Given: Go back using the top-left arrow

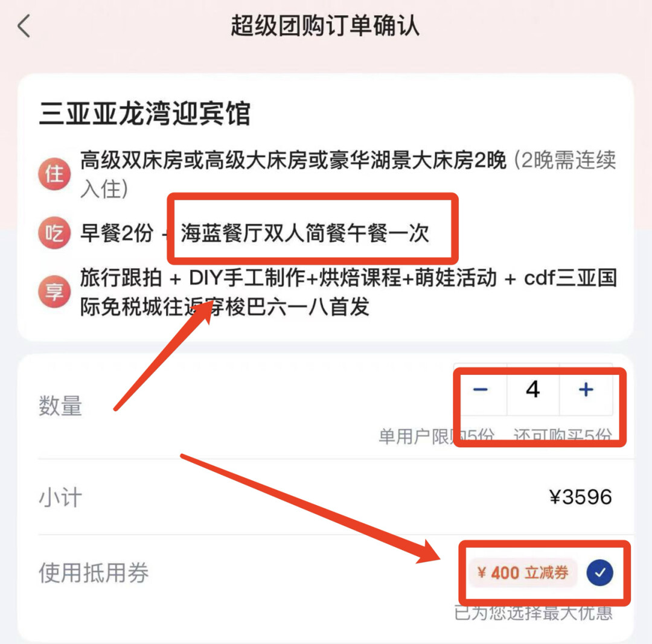Looking at the screenshot, I should pyautogui.click(x=24, y=26).
